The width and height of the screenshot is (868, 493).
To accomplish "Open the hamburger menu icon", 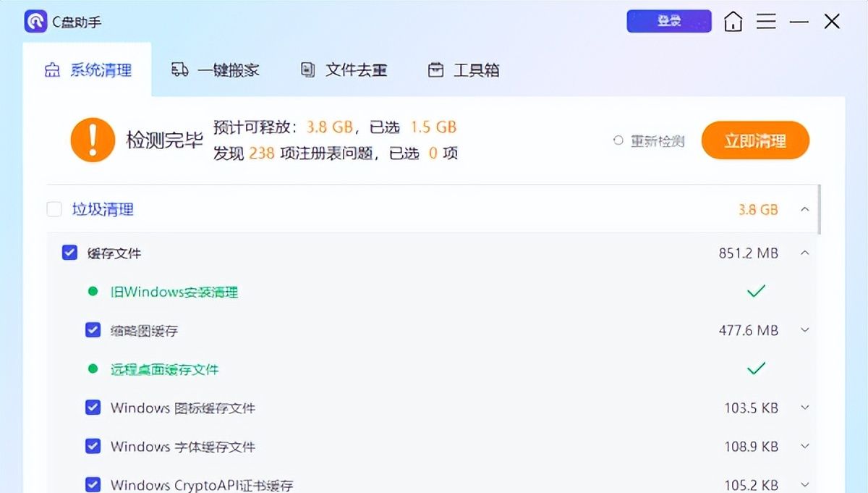I will click(x=767, y=21).
